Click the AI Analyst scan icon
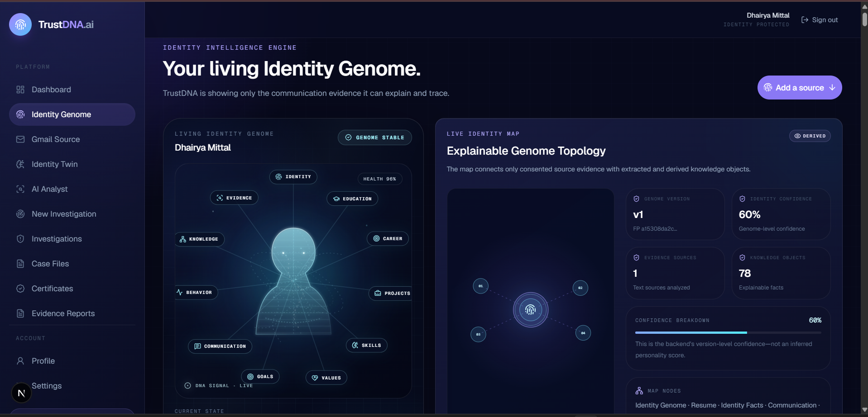 coord(20,189)
